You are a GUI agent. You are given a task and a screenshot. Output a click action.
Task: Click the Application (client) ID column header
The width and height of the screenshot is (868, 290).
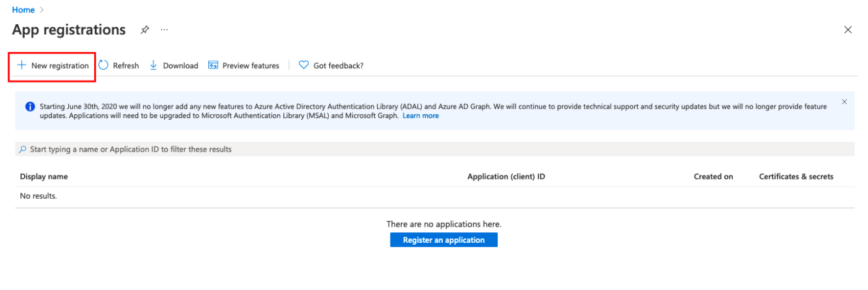click(506, 176)
